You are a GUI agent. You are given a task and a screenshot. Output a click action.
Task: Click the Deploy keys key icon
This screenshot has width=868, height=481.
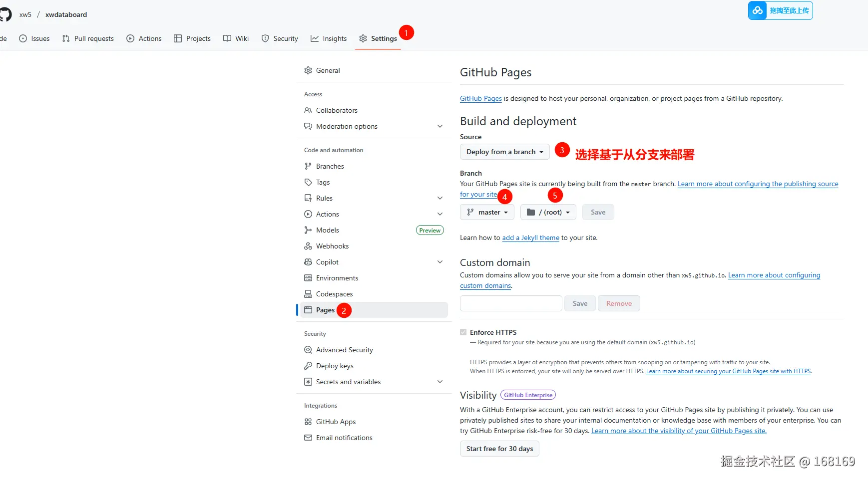pyautogui.click(x=308, y=366)
